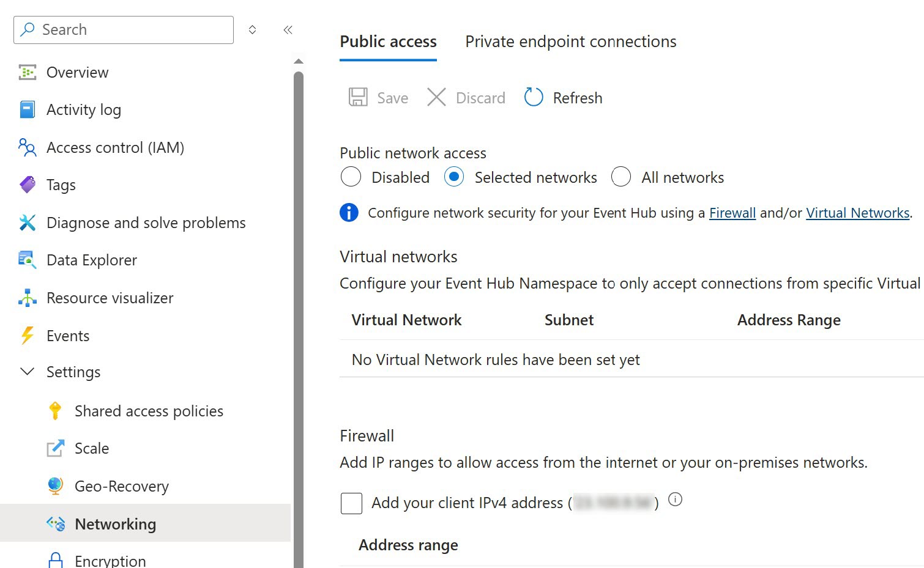The image size is (924, 568).
Task: Click the Refresh button
Action: pos(564,98)
